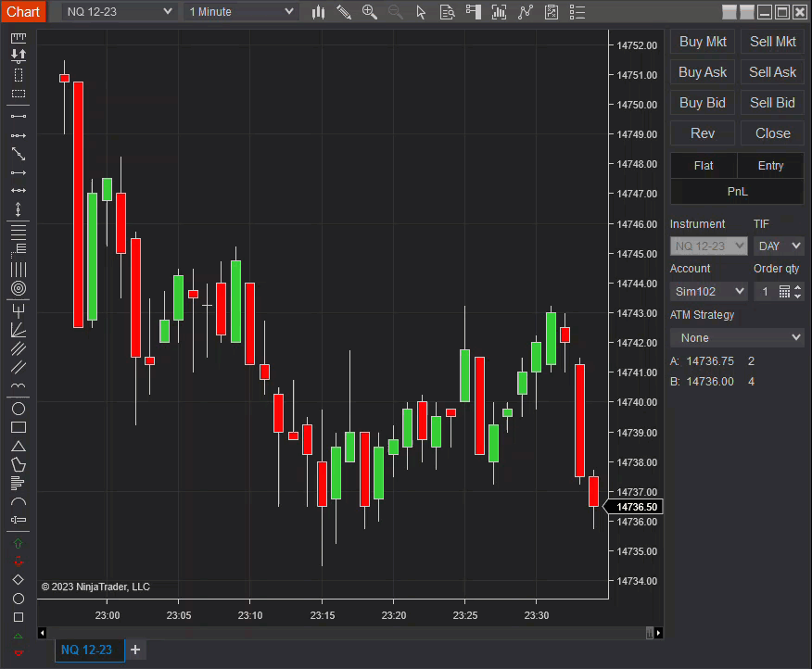The height and width of the screenshot is (669, 812).
Task: Select the Line segment drawing tool
Action: click(x=19, y=117)
